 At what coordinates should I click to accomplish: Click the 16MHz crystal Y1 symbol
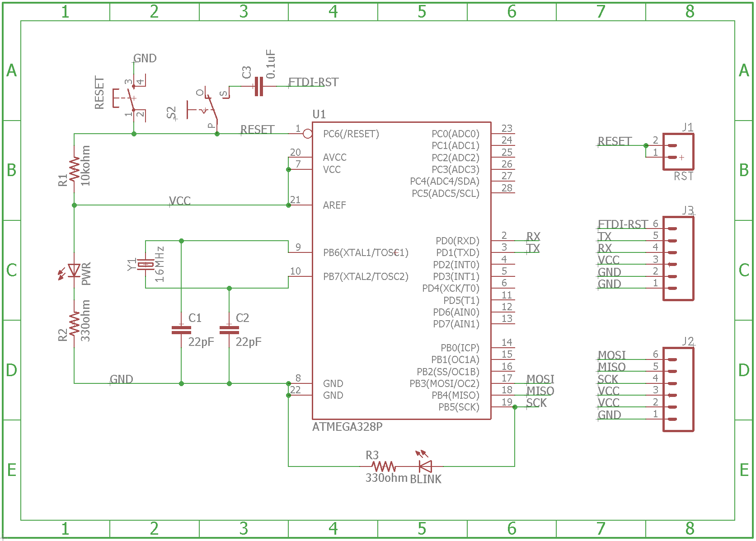coord(145,264)
